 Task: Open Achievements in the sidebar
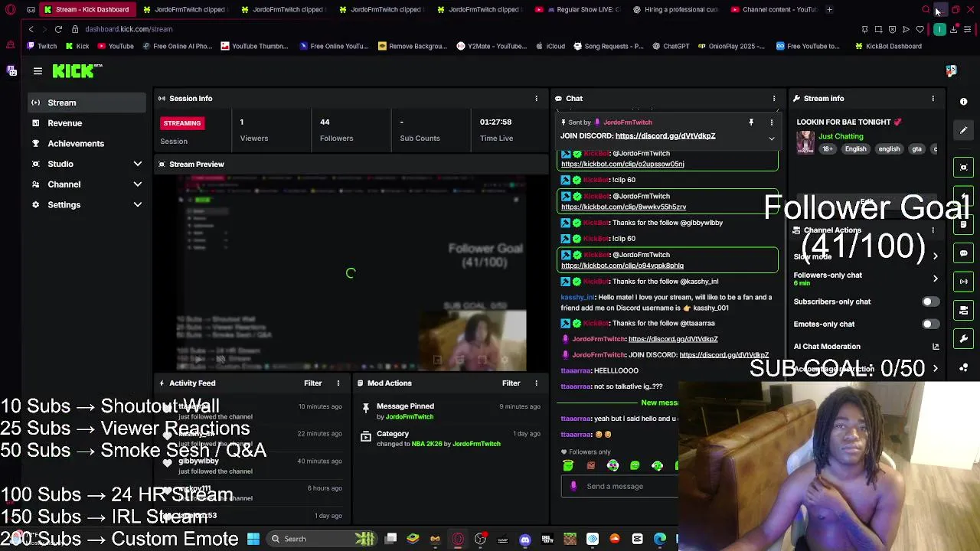[86, 144]
